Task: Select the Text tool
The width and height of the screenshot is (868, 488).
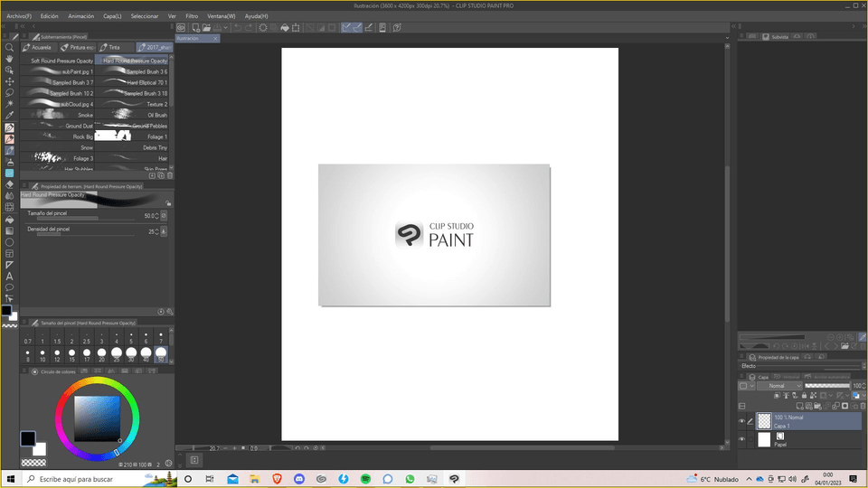Action: click(9, 277)
